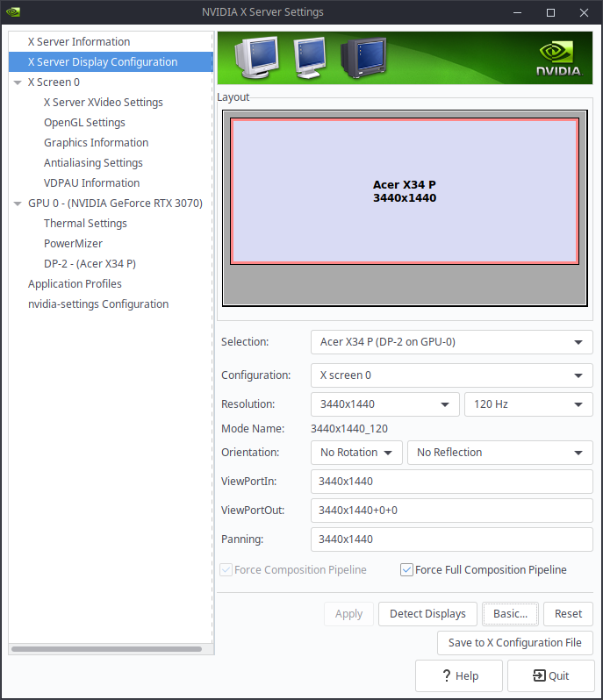The height and width of the screenshot is (700, 603).
Task: Collapse the X Screen 0 tree node
Action: pos(18,82)
